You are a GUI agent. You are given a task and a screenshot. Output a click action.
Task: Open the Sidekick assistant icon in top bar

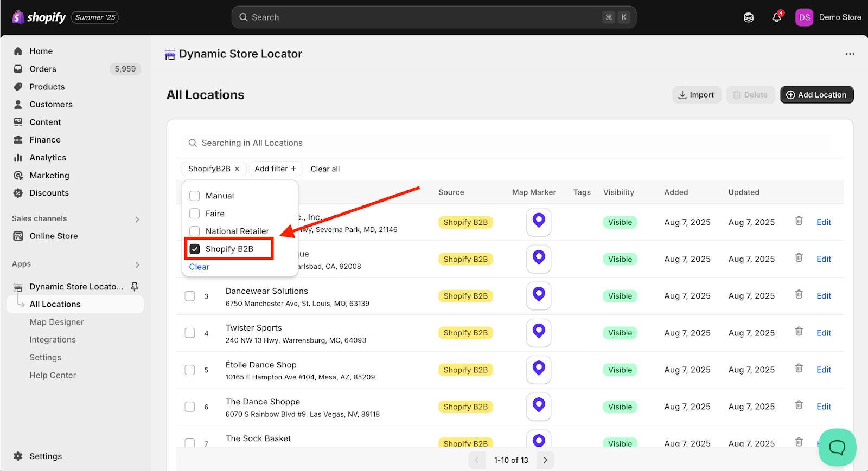coord(749,17)
